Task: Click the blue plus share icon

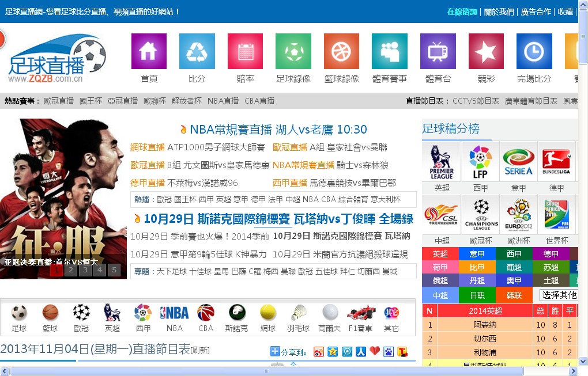Action: coord(275,351)
